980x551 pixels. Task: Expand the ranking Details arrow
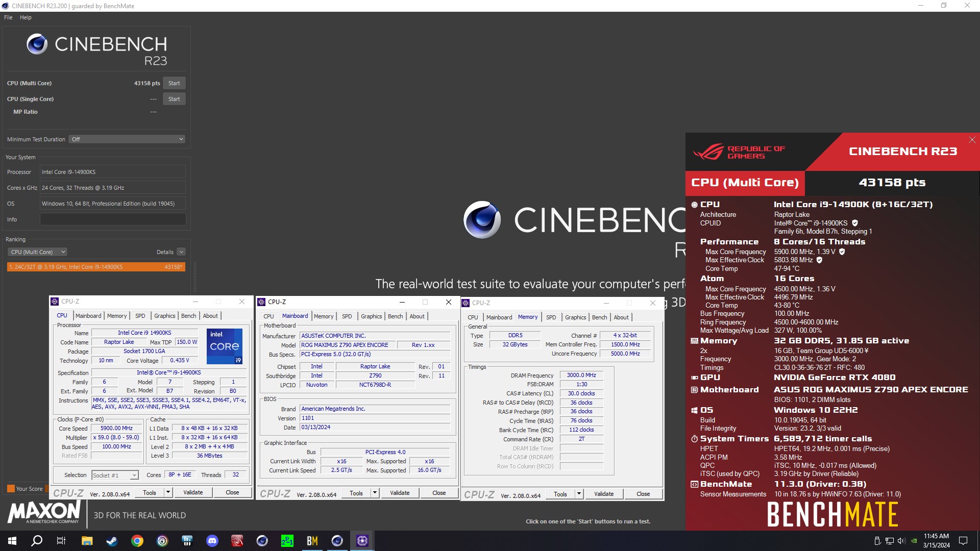pyautogui.click(x=181, y=252)
